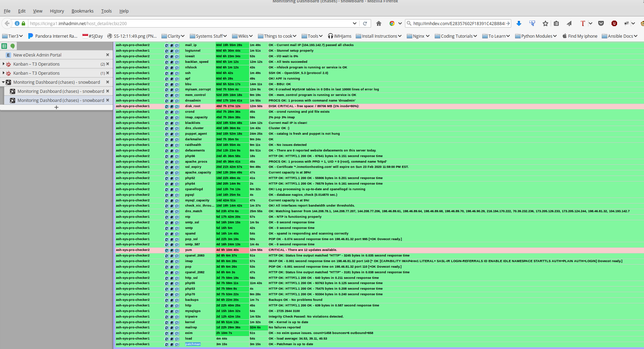Viewport: 644px width, 349px height.
Task: Click the reschedule icon in the disk_root row
Action: click(167, 106)
